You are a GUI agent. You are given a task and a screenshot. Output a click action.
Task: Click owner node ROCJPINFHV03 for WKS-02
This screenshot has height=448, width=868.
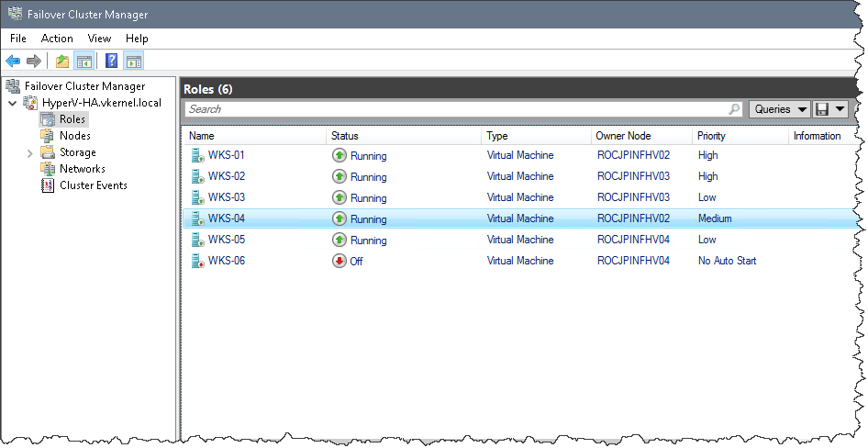point(633,176)
